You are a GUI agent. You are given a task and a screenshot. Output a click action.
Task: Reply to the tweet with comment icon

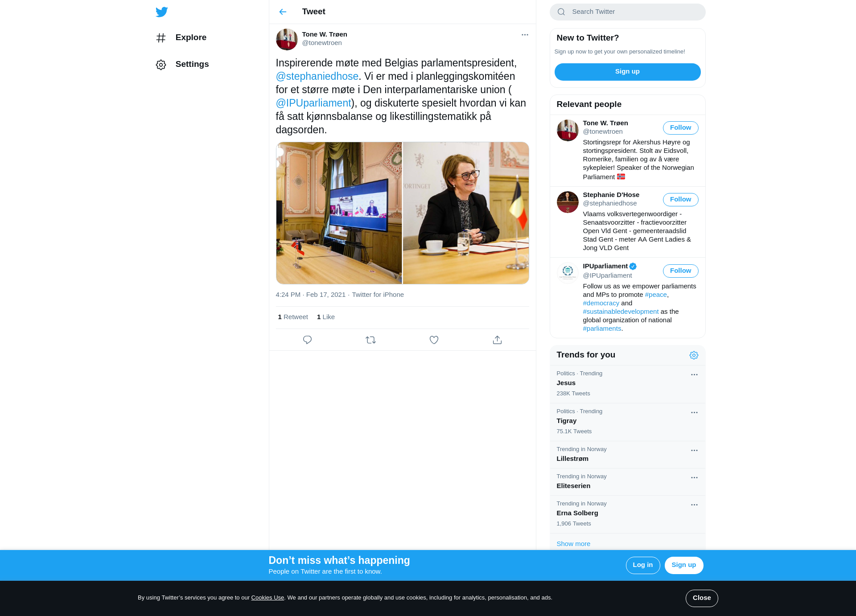click(x=307, y=340)
